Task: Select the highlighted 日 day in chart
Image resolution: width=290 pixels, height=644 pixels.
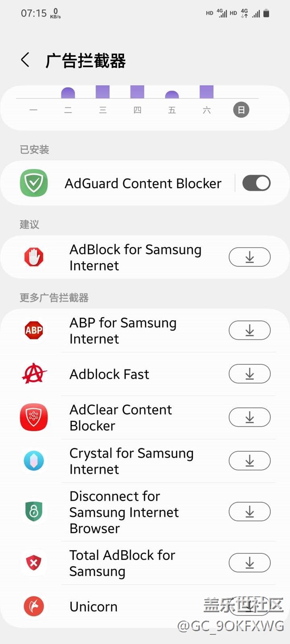Action: click(x=241, y=110)
